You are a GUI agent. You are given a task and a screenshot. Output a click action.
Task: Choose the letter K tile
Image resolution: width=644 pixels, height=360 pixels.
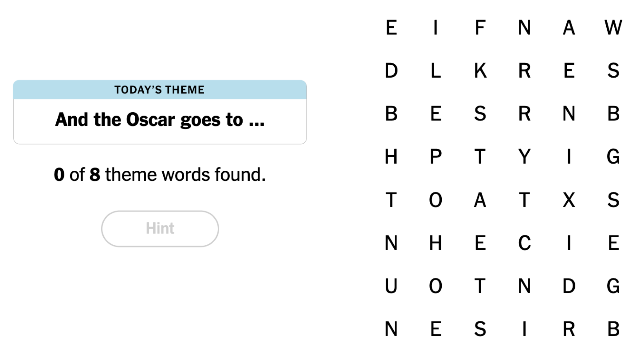click(480, 71)
